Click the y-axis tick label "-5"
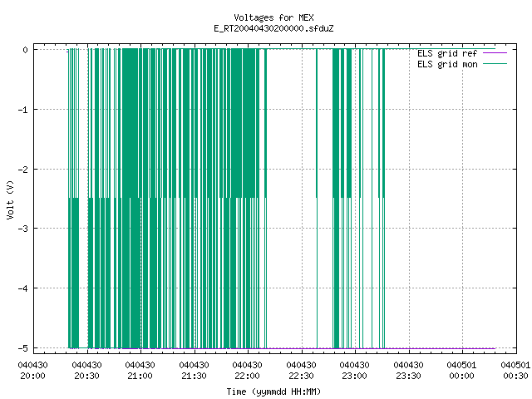This screenshot has width=532, height=399. [x=23, y=348]
